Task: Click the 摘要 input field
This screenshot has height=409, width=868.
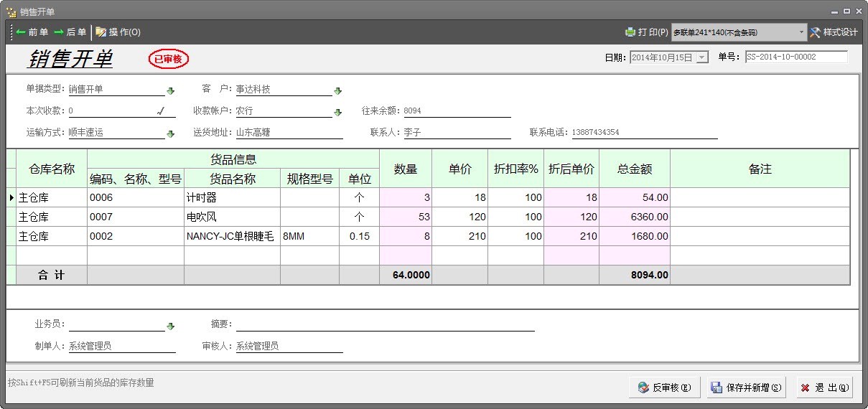Action: [385, 325]
